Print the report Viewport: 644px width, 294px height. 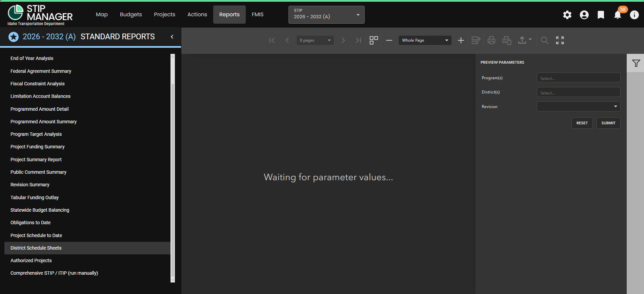pos(491,40)
